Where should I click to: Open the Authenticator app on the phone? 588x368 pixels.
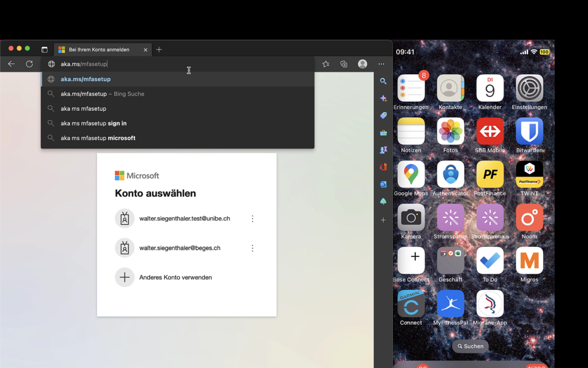tap(450, 174)
